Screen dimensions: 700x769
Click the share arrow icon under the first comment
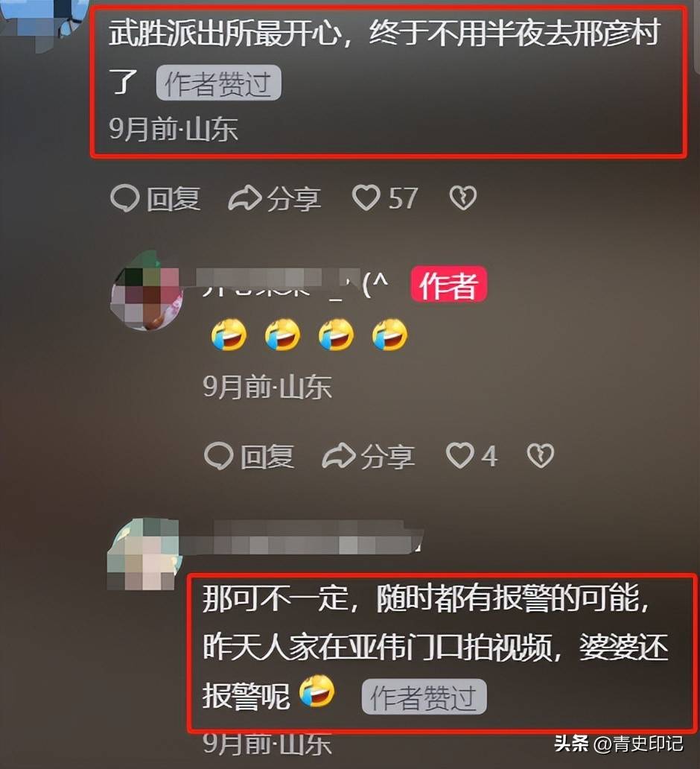click(244, 197)
